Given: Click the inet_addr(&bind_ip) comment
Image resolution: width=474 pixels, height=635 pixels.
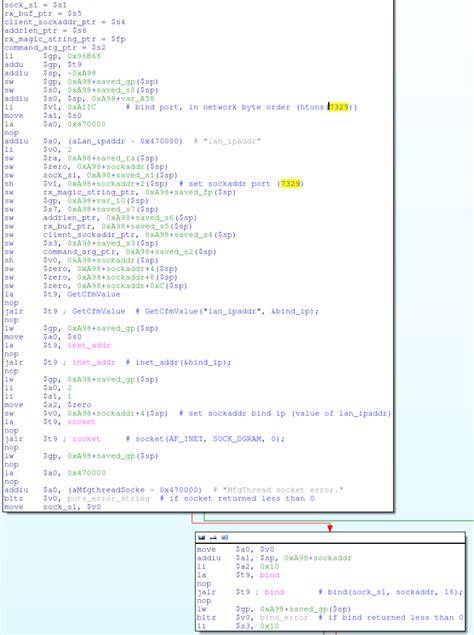Looking at the screenshot, I should 179,362.
